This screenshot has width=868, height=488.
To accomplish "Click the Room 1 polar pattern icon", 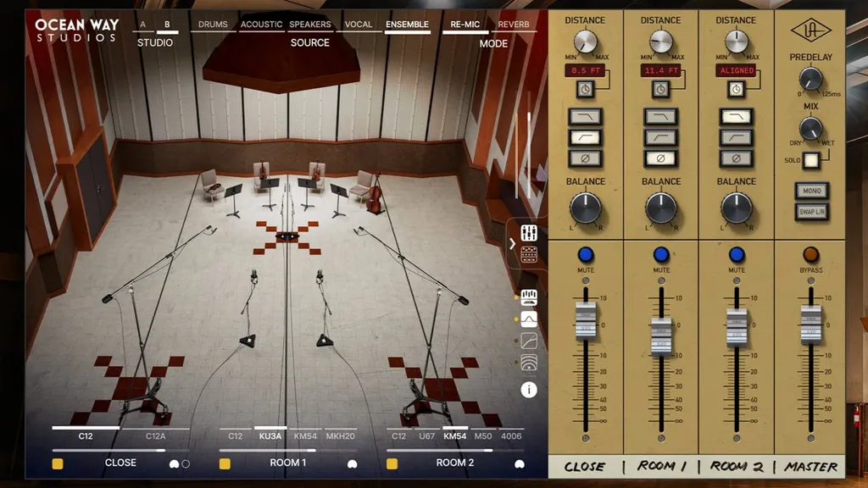I will [x=352, y=463].
